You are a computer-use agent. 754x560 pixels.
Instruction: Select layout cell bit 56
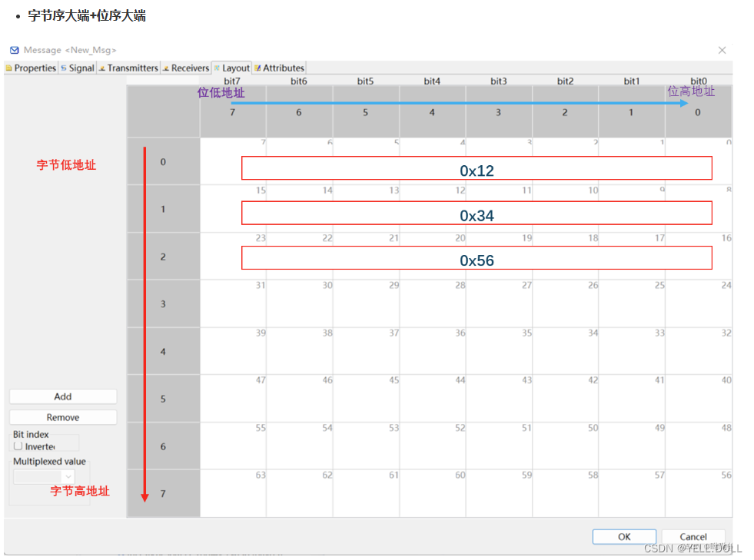[699, 494]
